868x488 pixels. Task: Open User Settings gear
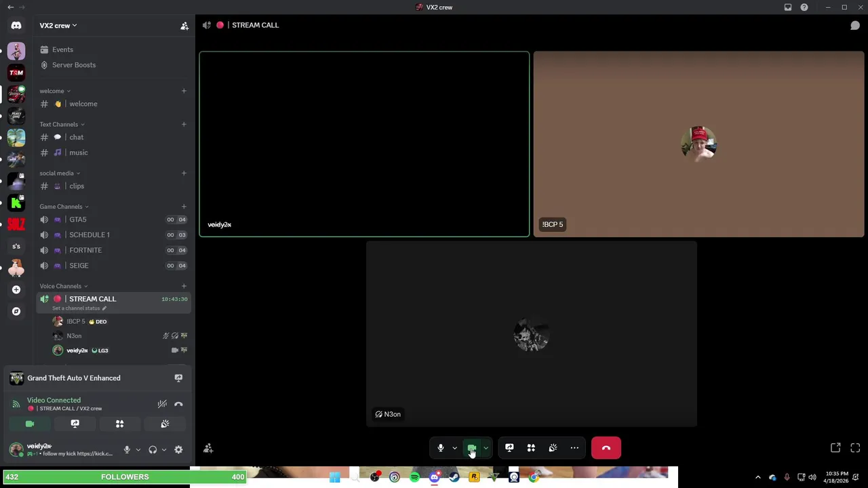coord(178,450)
